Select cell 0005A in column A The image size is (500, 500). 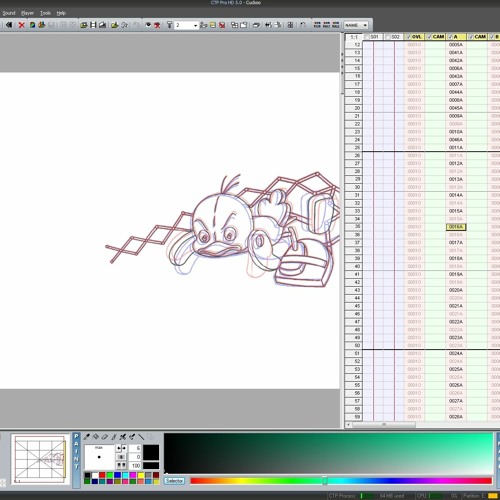pyautogui.click(x=456, y=45)
